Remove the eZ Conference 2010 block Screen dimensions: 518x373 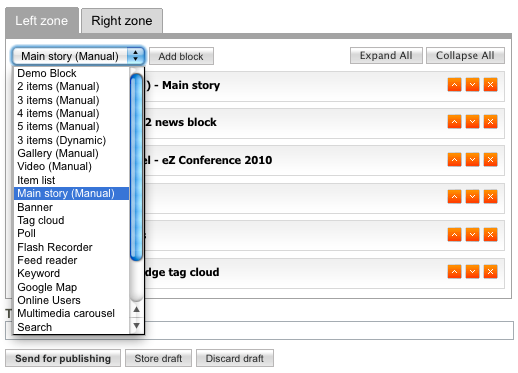490,160
